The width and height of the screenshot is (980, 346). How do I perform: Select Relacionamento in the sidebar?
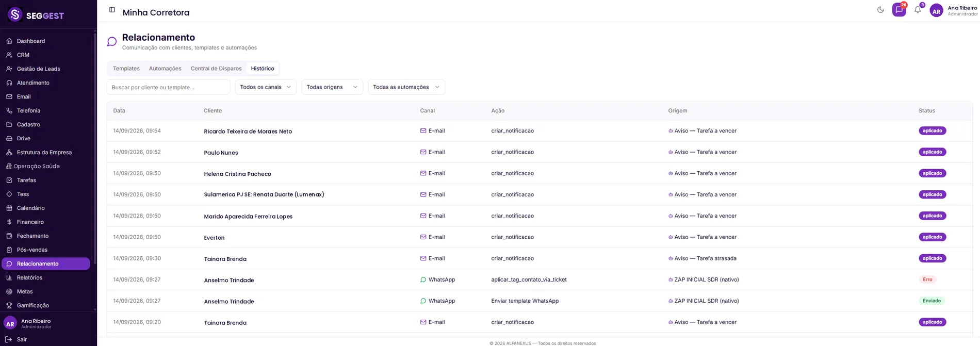point(46,263)
